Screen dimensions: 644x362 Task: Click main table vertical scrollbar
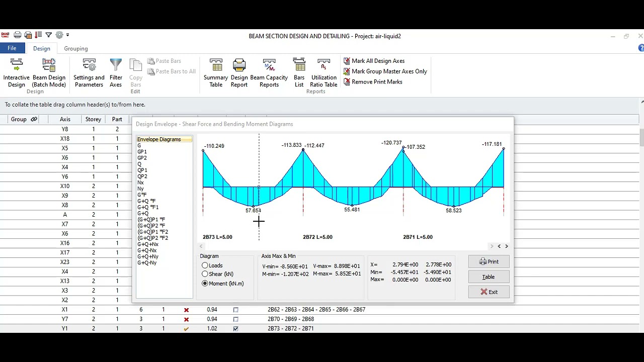(x=641, y=216)
